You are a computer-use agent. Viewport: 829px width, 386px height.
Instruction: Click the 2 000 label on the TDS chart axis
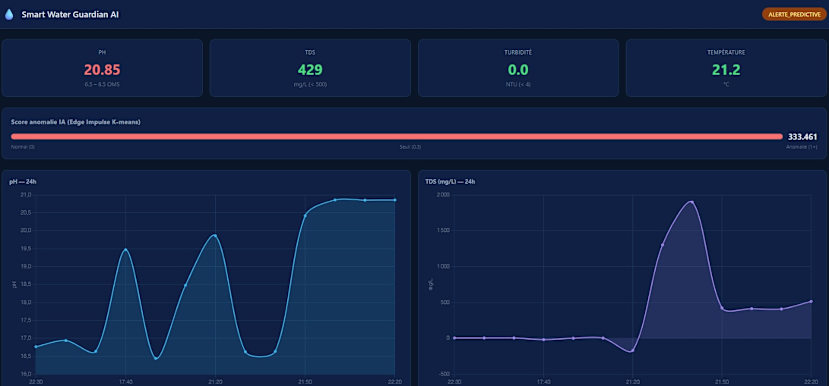[443, 195]
